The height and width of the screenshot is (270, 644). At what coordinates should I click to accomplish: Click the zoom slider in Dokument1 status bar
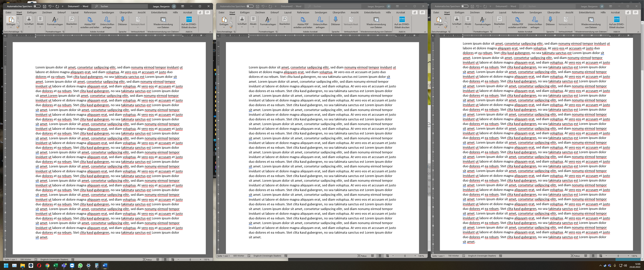[190, 259]
